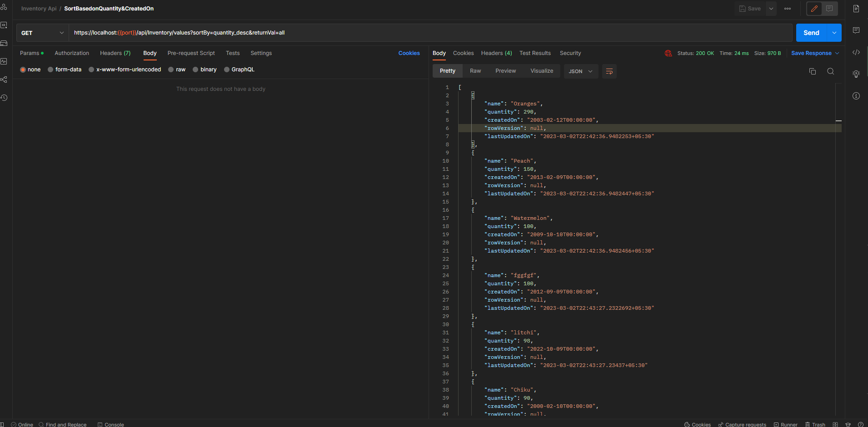Copy the response body using copy icon
The width and height of the screenshot is (868, 427).
tap(813, 71)
